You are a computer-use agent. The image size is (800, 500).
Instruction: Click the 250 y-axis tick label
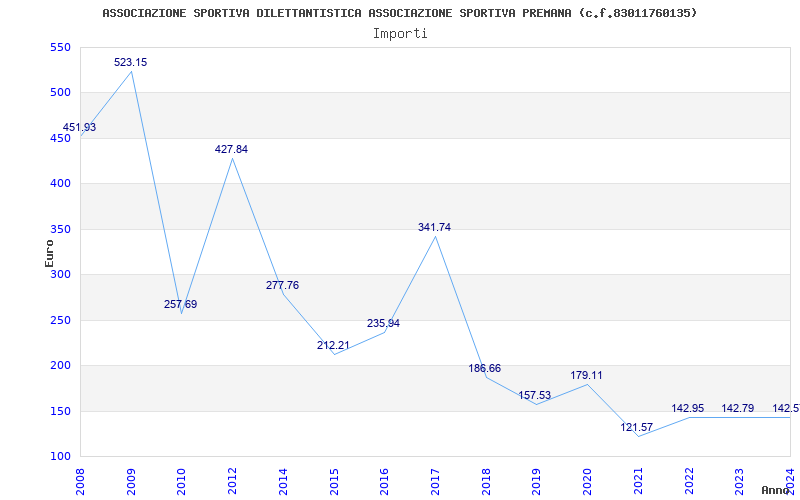60,320
